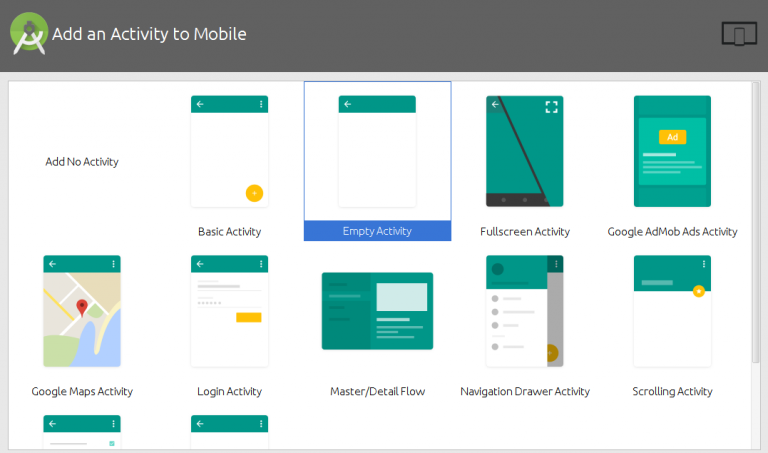Select the Google Maps Activity thumbnail

(x=82, y=311)
